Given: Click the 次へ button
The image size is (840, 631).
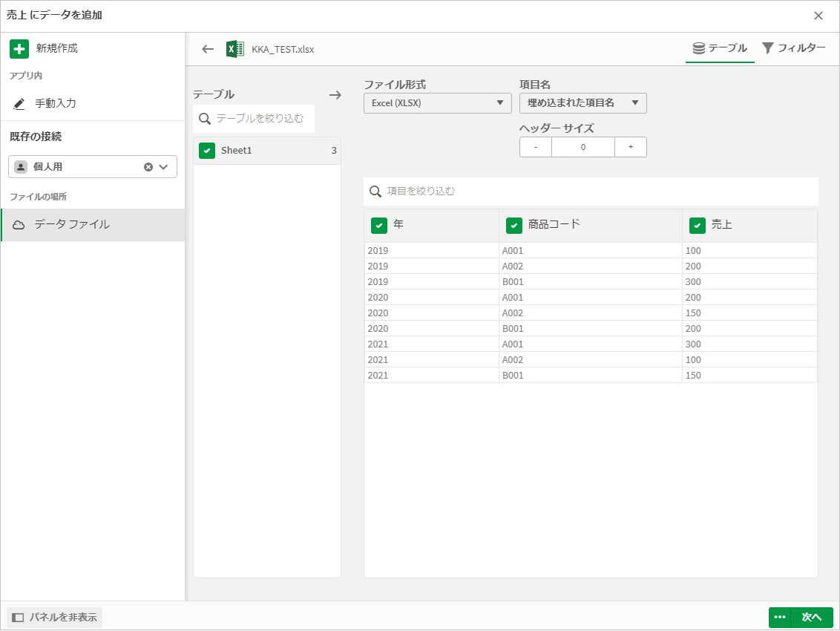Looking at the screenshot, I should coord(812,617).
